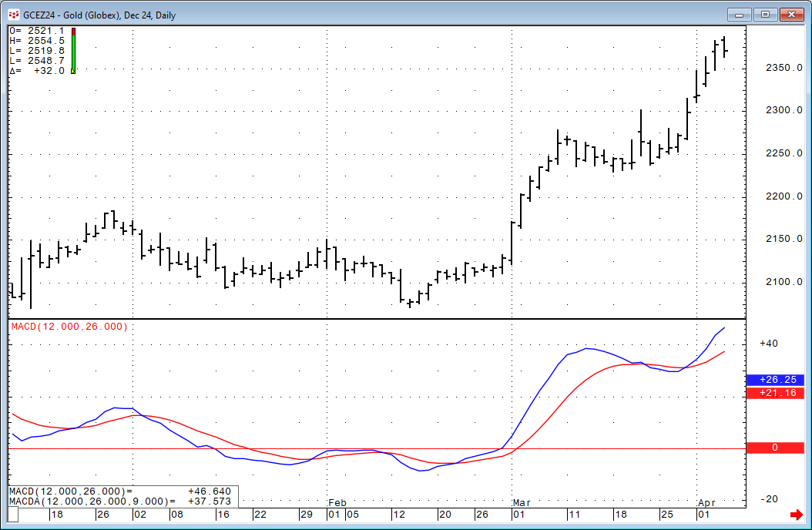
Task: Minimize the Gold chart window
Action: coord(740,14)
